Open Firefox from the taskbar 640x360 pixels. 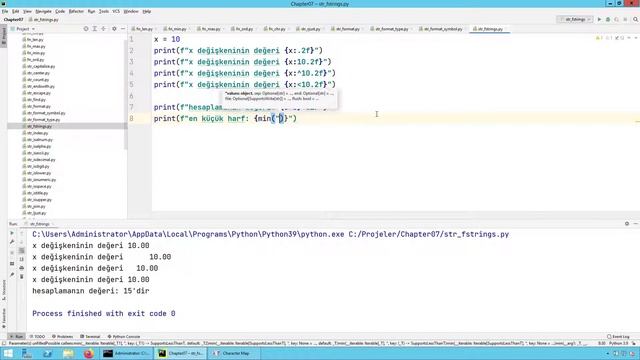(89, 353)
